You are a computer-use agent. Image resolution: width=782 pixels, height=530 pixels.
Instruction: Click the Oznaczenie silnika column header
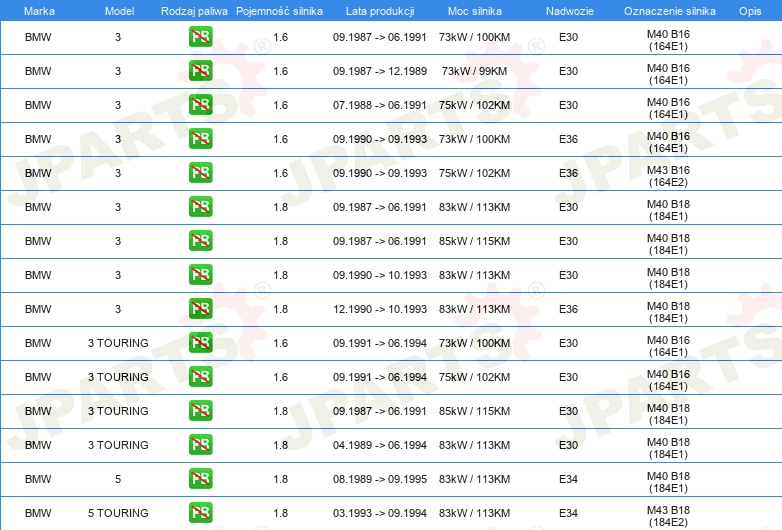coord(669,11)
